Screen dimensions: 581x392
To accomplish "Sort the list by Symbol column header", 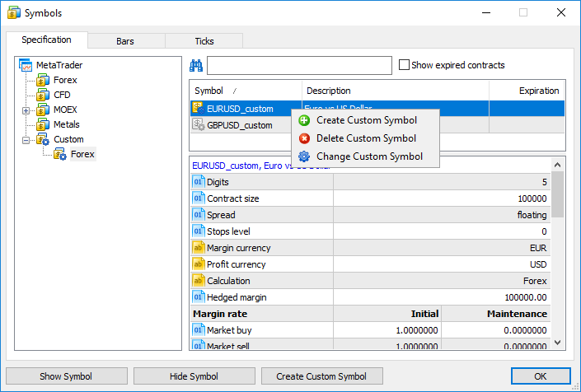I will [246, 91].
